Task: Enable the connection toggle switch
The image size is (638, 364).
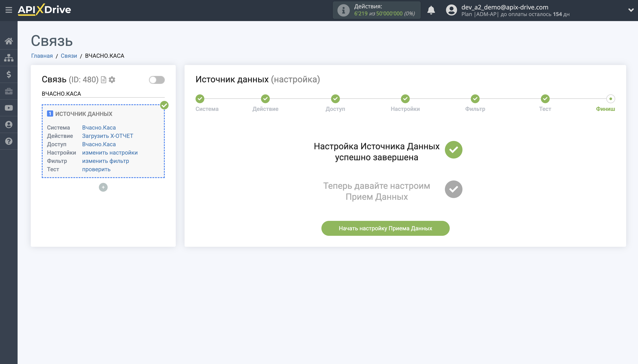Action: pos(157,79)
